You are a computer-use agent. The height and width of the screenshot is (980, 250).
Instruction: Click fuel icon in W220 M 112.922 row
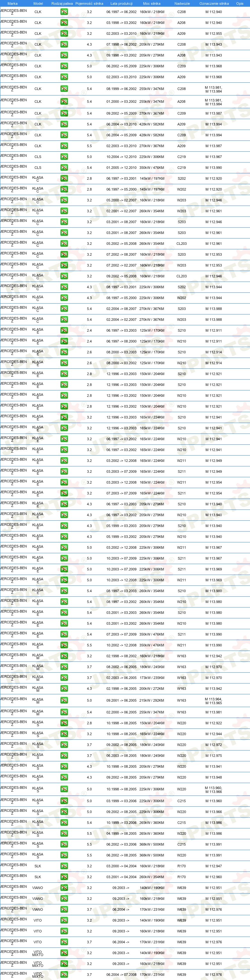tap(64, 723)
